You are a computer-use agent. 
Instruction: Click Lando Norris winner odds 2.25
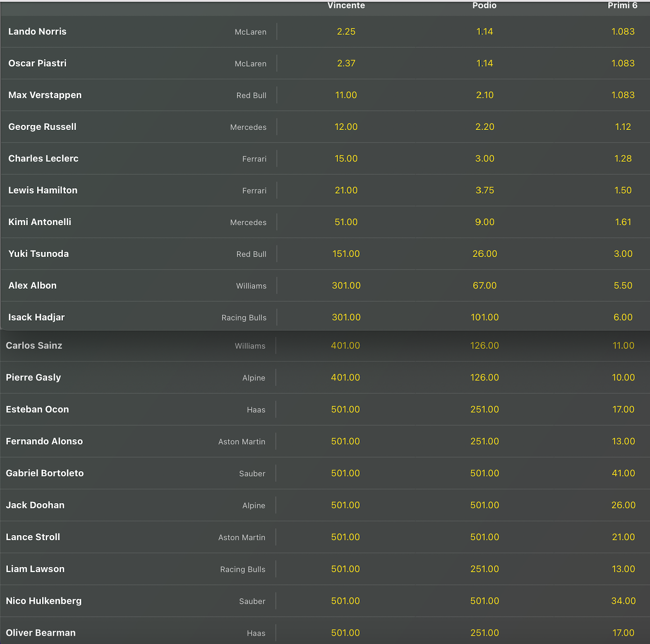click(346, 32)
